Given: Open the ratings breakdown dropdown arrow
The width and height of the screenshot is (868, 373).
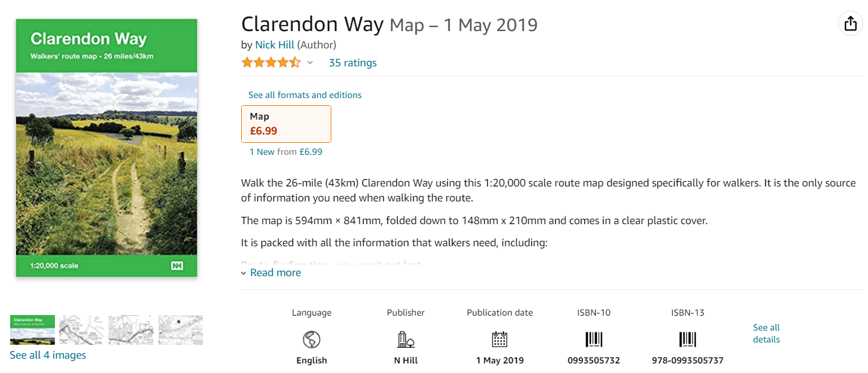Looking at the screenshot, I should pos(310,63).
